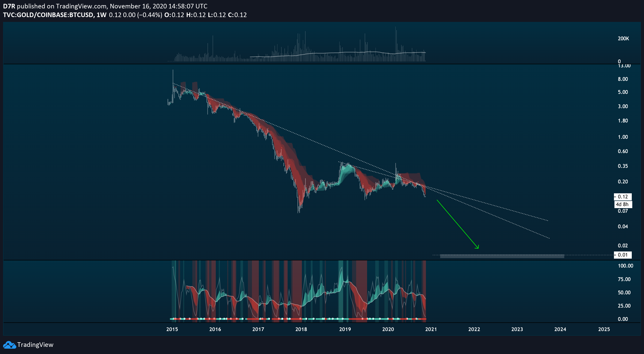
Task: Click the 2022 label on time axis
Action: 474,329
